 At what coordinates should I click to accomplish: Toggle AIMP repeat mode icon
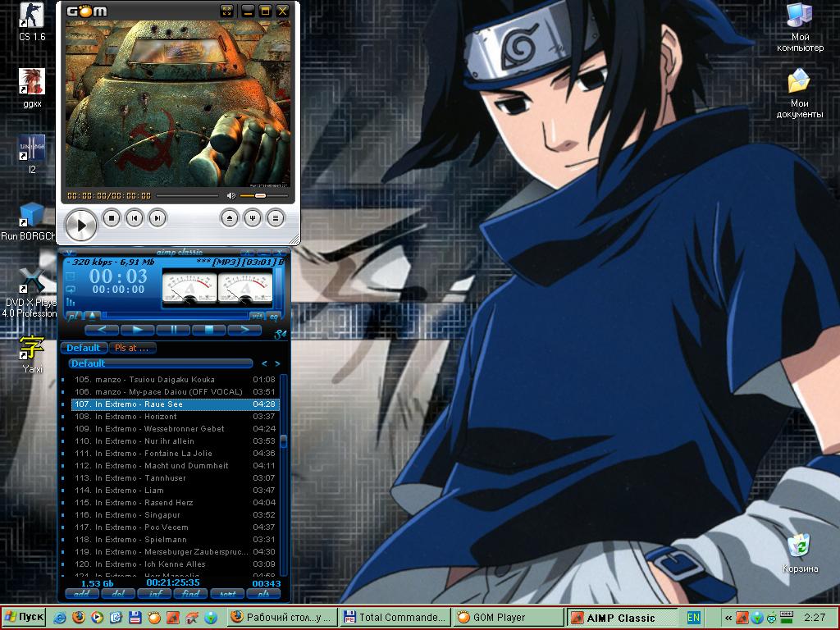coord(71,290)
